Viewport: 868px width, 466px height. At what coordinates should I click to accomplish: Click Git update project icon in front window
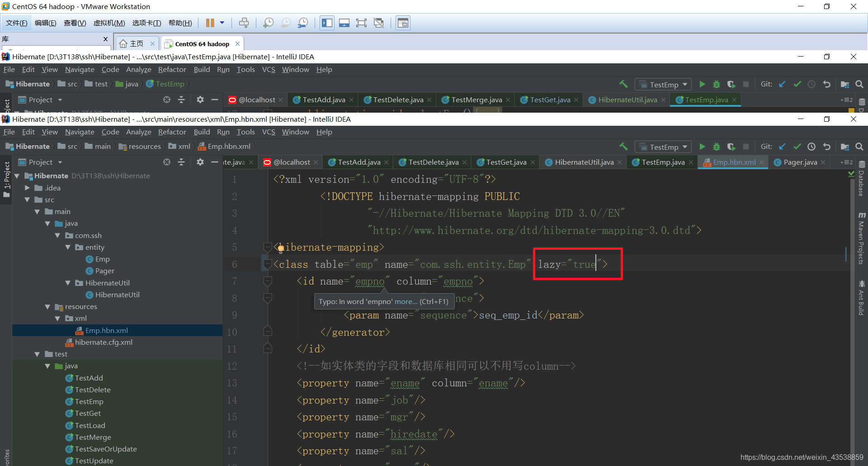click(x=783, y=147)
